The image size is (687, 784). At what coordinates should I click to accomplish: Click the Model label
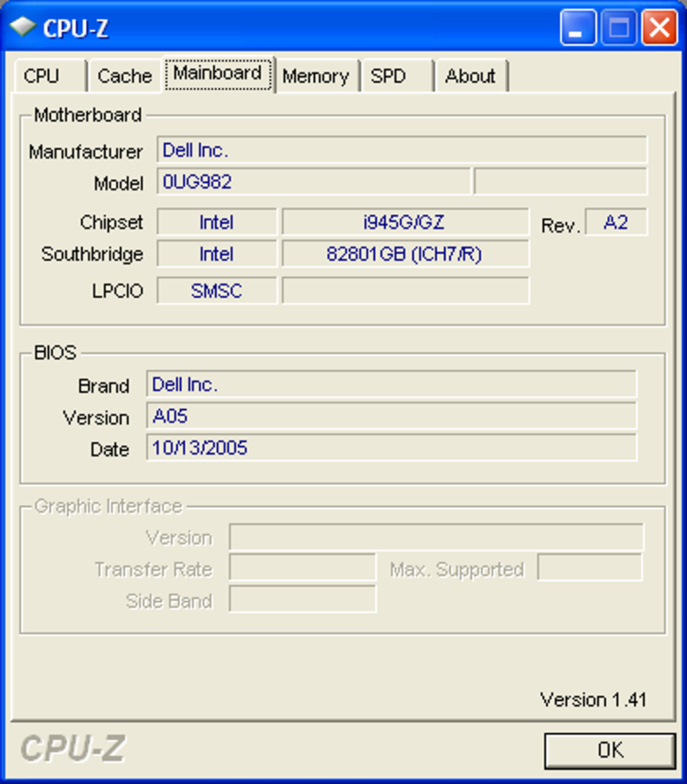(x=119, y=183)
